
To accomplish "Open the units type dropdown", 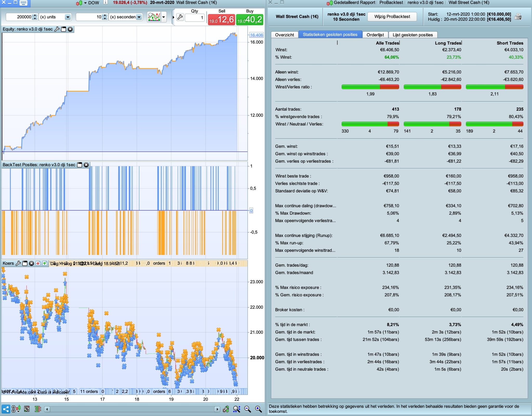I will (x=68, y=17).
